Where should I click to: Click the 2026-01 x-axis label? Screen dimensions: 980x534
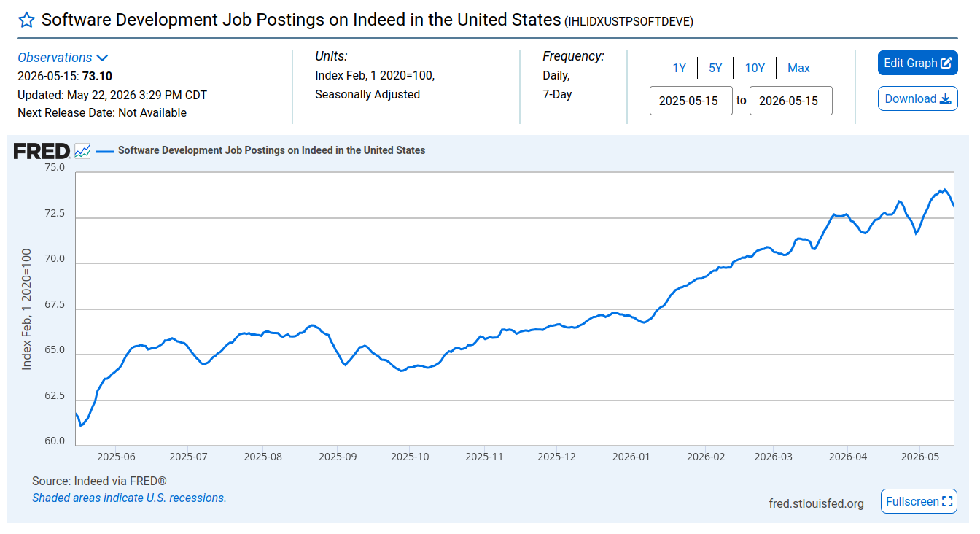point(631,457)
